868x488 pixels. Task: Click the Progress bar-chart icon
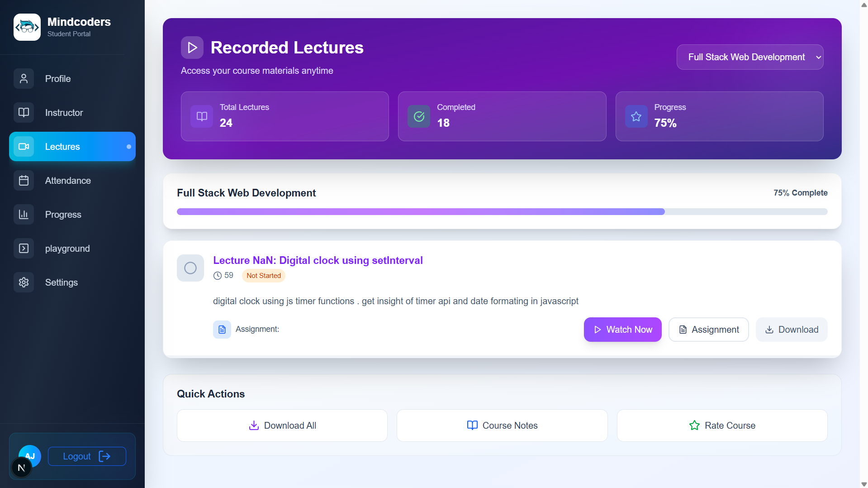23,214
